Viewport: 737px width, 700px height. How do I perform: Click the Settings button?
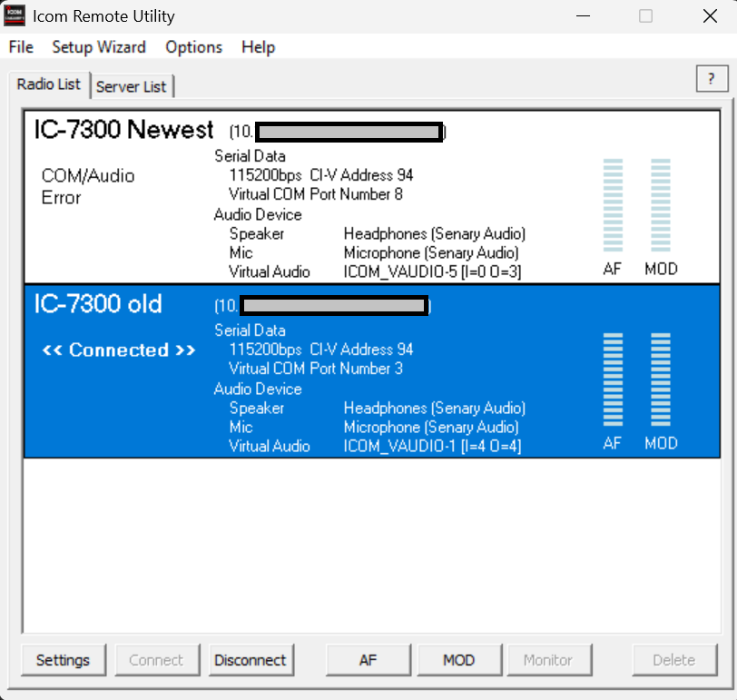tap(64, 660)
